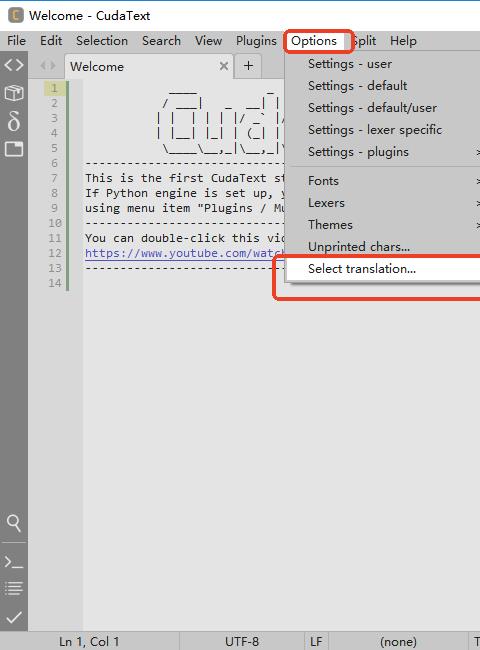
Task: Click line 9 text 'using menu item'
Action: (x=137, y=208)
